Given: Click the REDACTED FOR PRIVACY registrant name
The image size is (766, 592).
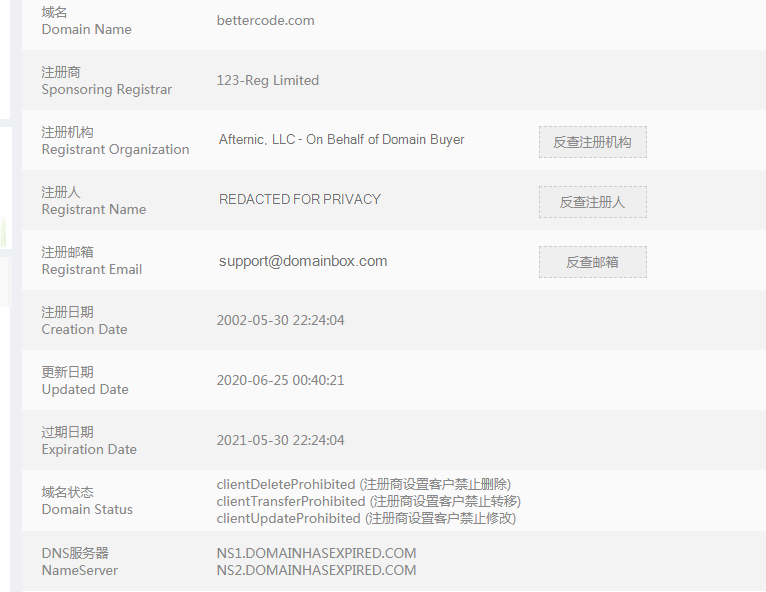Looking at the screenshot, I should click(300, 200).
